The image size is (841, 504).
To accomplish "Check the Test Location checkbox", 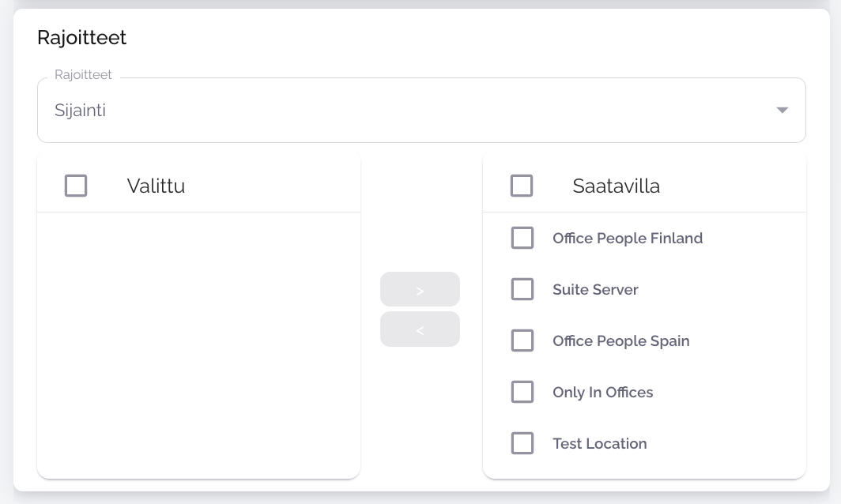I will tap(522, 443).
